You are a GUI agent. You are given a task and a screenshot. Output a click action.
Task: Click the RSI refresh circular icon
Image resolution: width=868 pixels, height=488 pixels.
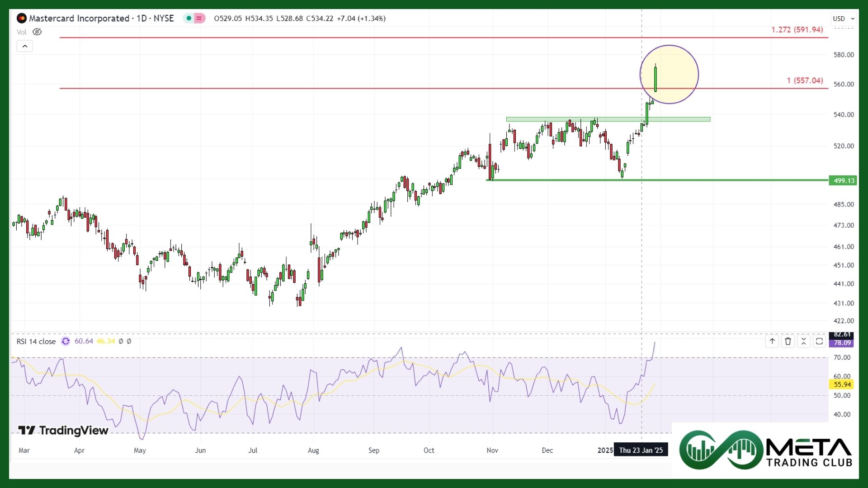pyautogui.click(x=66, y=342)
